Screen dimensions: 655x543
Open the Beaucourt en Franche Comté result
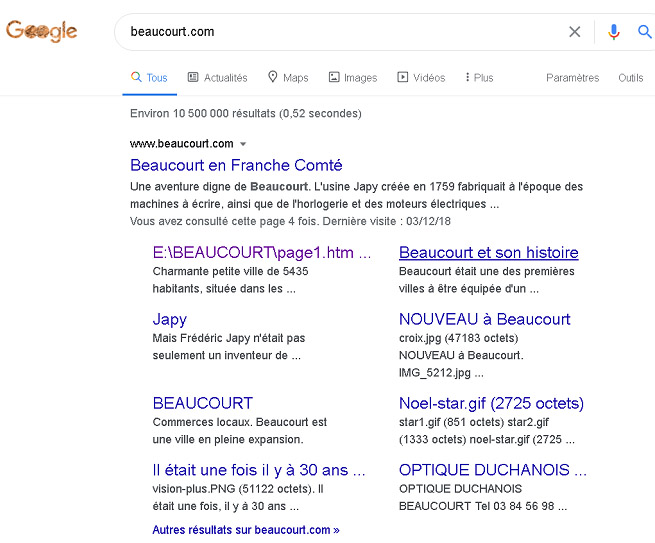(236, 165)
